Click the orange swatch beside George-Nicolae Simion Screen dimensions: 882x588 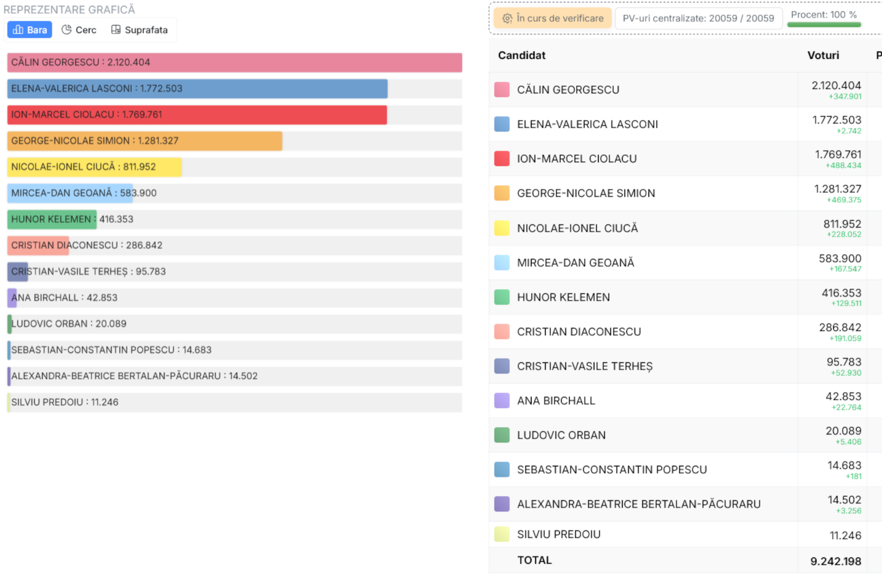click(x=502, y=193)
